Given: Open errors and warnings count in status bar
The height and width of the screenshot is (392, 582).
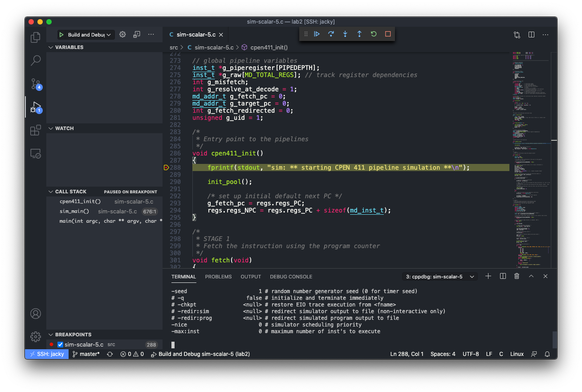Looking at the screenshot, I should pos(132,354).
